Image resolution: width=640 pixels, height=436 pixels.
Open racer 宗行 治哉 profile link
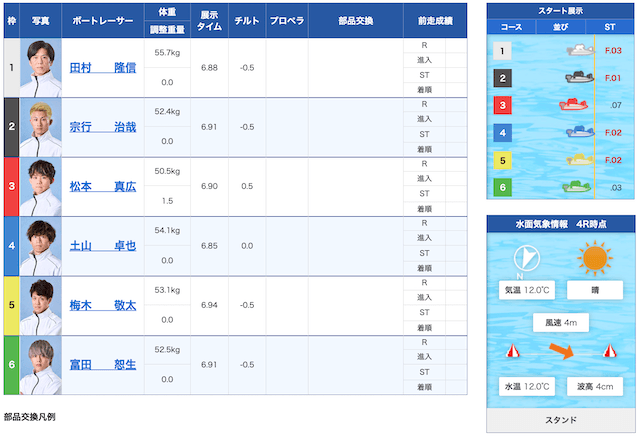click(103, 127)
